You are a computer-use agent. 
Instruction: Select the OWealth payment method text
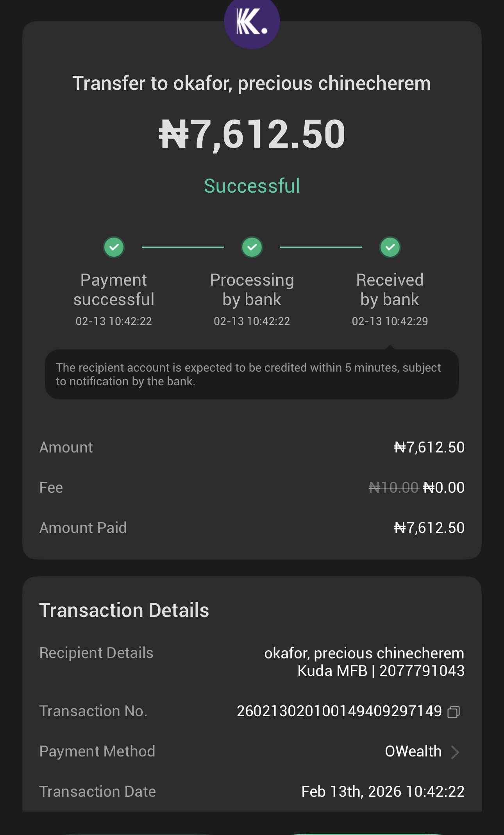tap(413, 751)
